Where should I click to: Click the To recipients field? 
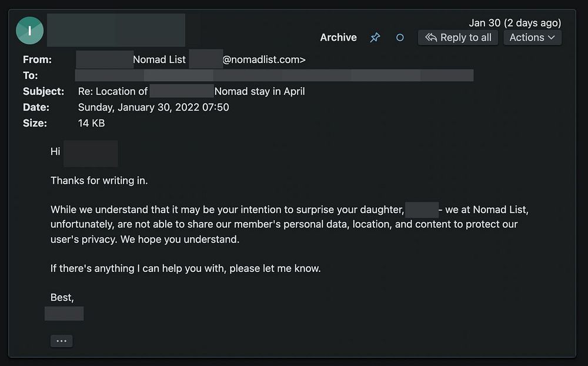coord(274,75)
